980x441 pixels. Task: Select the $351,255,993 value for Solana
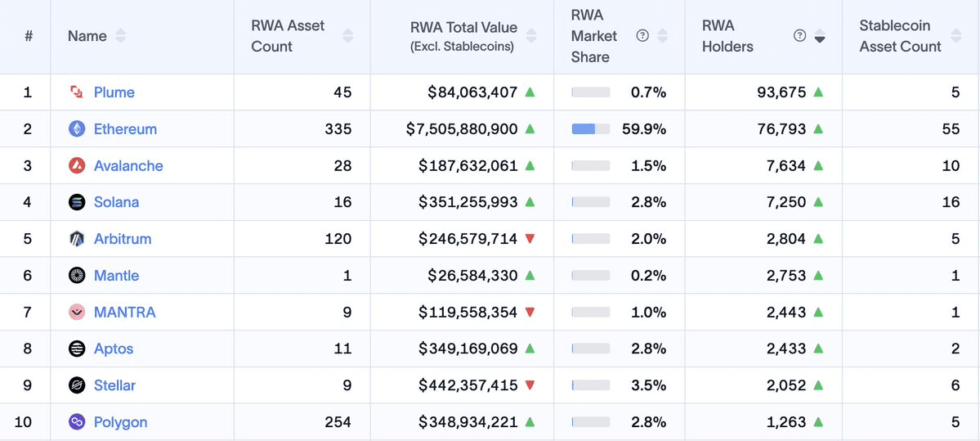click(468, 202)
